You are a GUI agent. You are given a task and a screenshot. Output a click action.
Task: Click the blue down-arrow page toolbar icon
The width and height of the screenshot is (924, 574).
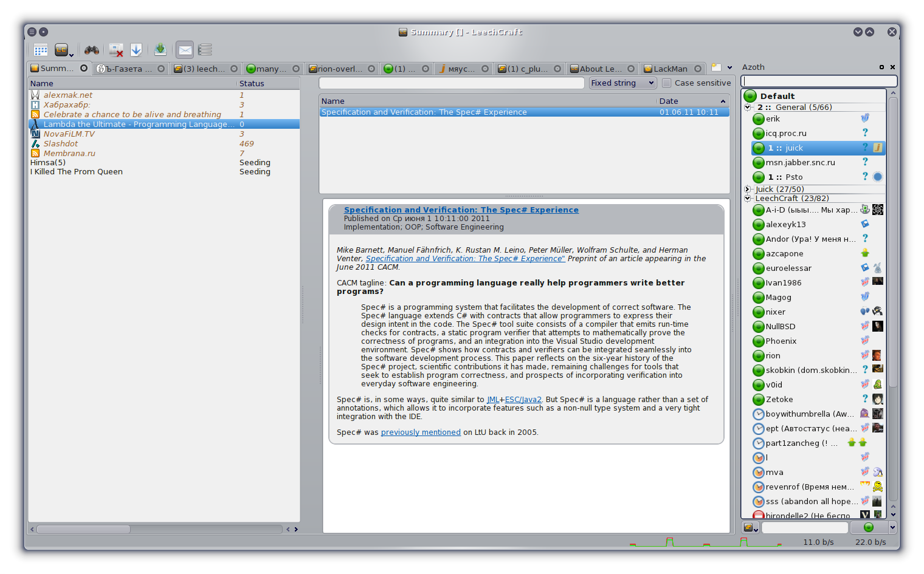coord(136,50)
